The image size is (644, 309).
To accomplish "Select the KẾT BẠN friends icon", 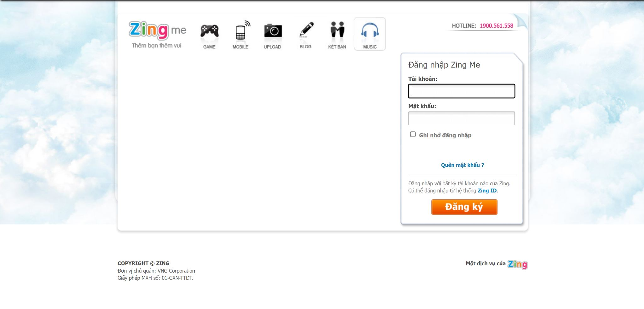I will click(337, 30).
